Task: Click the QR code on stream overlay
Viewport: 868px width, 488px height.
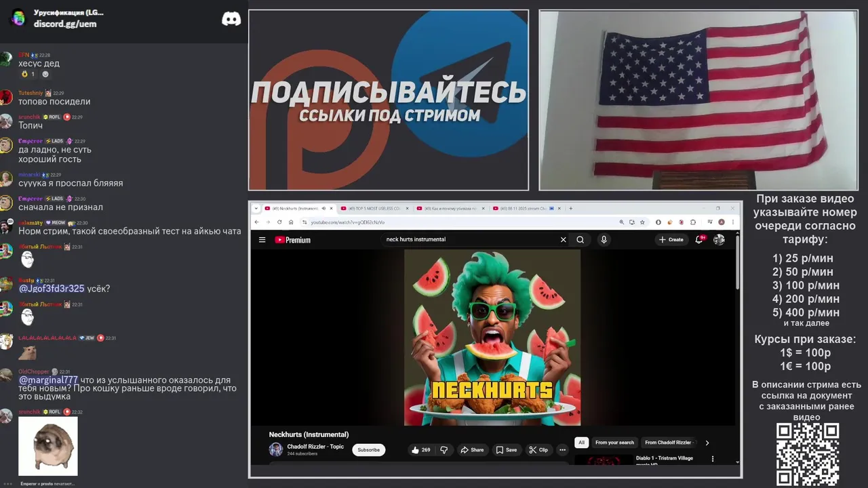Action: pos(807,454)
